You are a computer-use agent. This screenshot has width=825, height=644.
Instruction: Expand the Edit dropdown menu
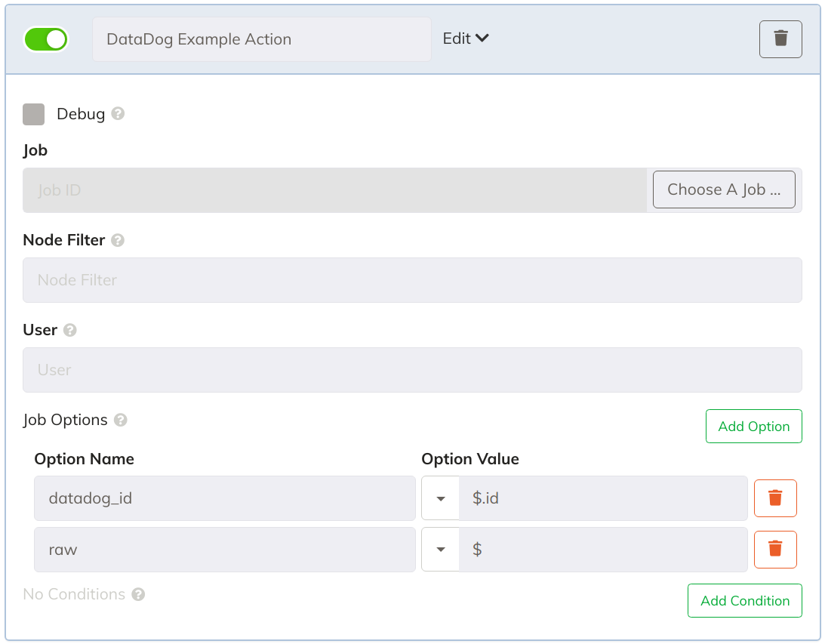click(x=466, y=39)
